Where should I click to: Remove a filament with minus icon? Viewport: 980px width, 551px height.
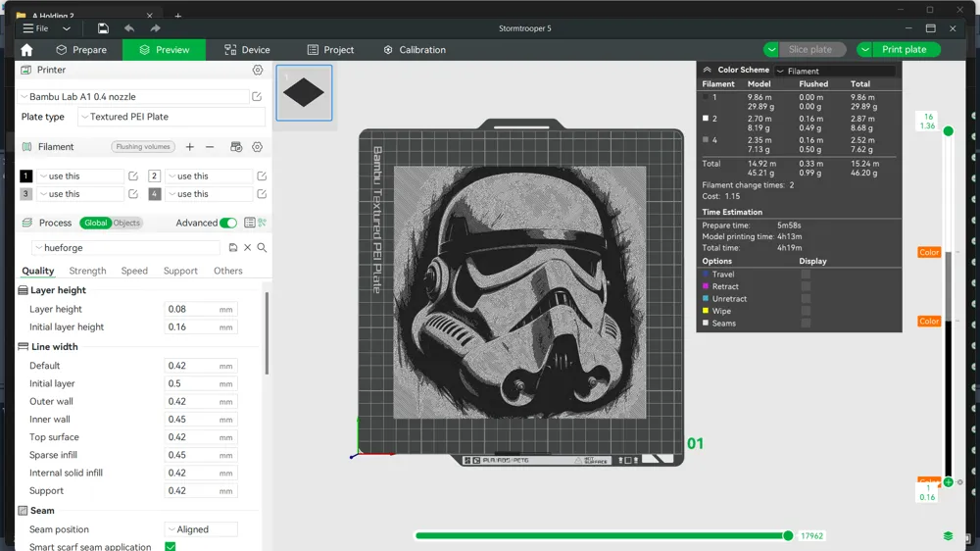click(x=210, y=147)
